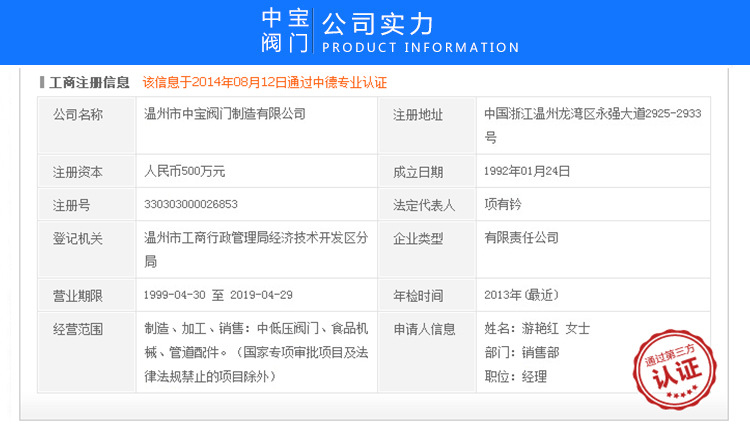Select legal representative name 项有钤
Image resolution: width=750 pixels, height=426 pixels.
(504, 204)
